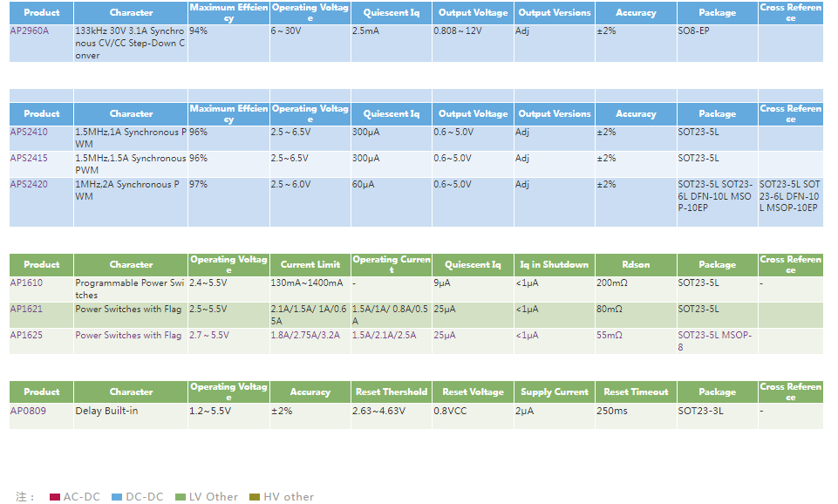Image resolution: width=838 pixels, height=504 pixels.
Task: Click the Reset Threshold column header
Action: (x=392, y=392)
